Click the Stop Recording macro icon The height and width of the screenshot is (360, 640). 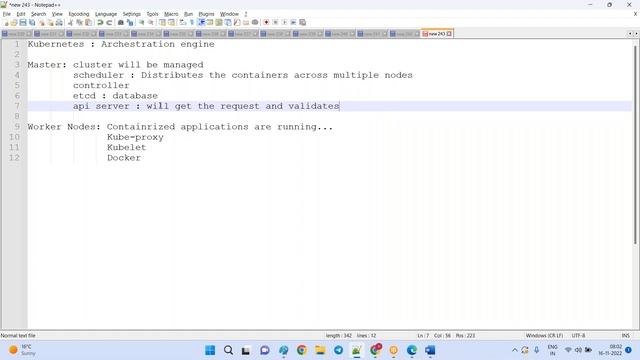(275, 22)
